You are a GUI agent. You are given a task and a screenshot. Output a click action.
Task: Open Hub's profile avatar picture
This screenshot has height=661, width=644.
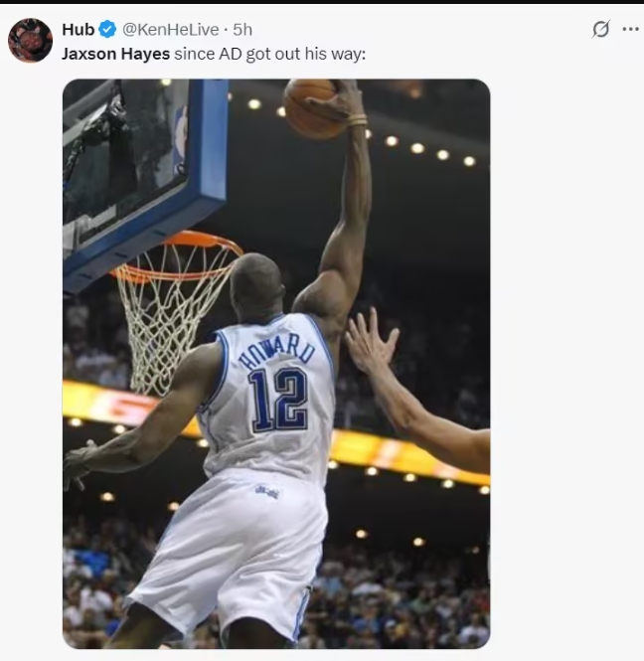30,41
